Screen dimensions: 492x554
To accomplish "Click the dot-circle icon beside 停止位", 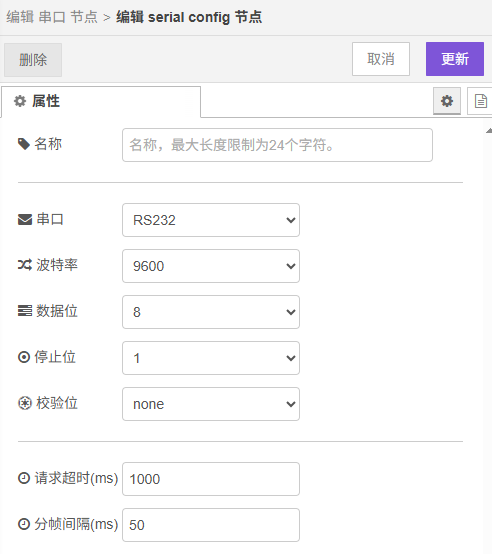I will (24, 357).
